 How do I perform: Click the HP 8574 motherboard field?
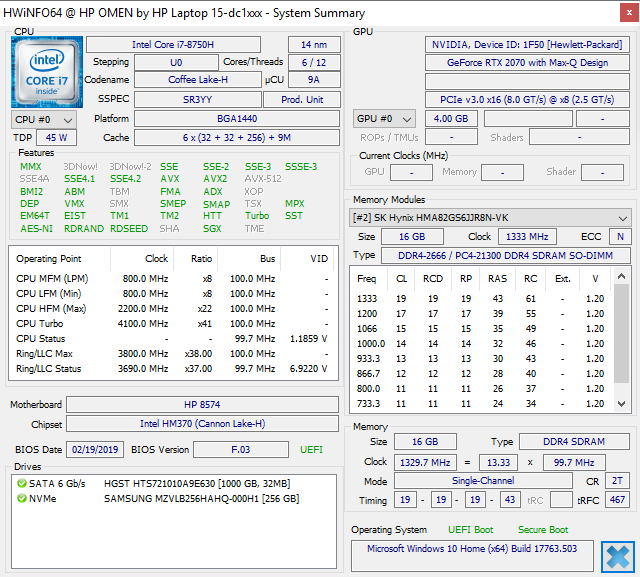pyautogui.click(x=202, y=404)
